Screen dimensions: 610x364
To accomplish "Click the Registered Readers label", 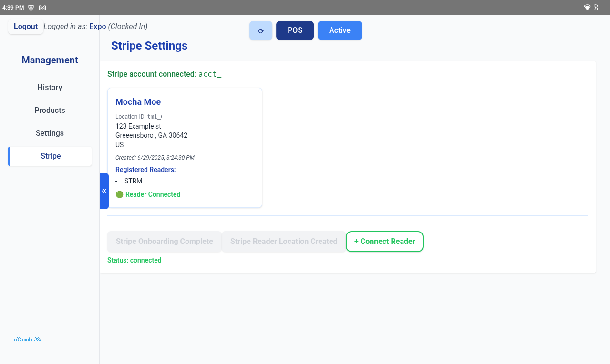I will pos(145,170).
